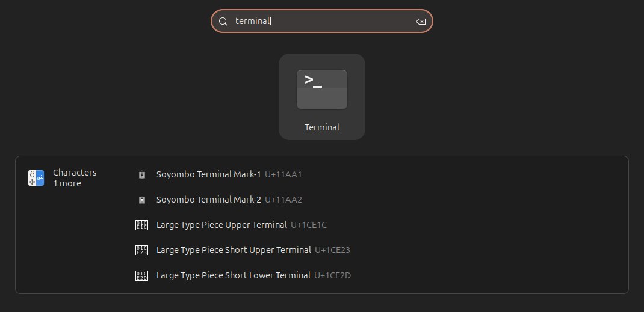This screenshot has height=312, width=644.
Task: Click the Large Type Piece Short Upper Terminal glyph
Action: 142,250
